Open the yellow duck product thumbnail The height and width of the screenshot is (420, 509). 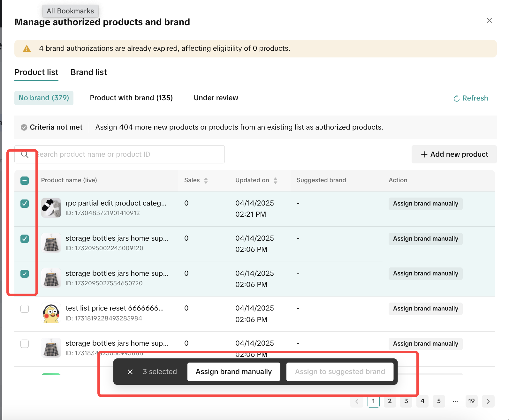(x=51, y=313)
